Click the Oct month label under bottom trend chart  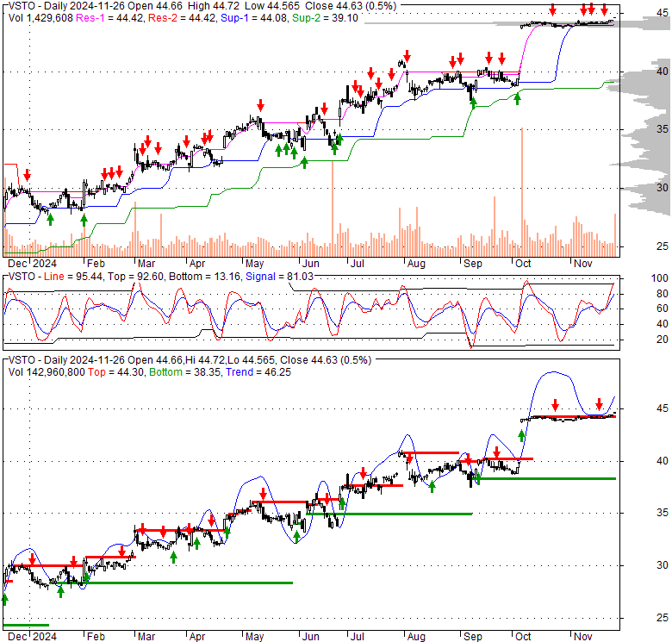click(x=522, y=637)
